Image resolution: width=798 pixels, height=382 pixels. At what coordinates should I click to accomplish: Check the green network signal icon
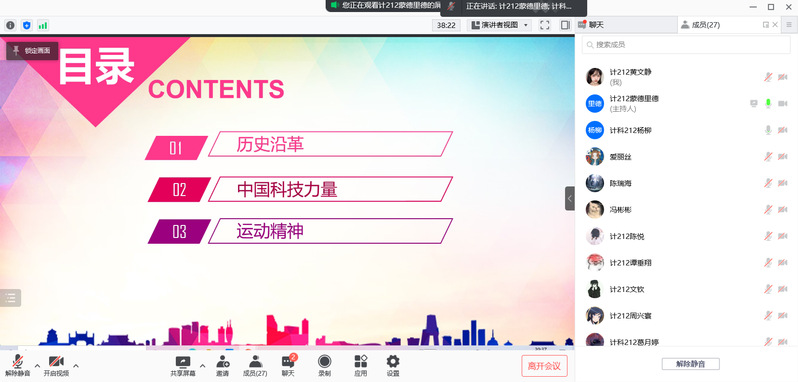tap(43, 25)
